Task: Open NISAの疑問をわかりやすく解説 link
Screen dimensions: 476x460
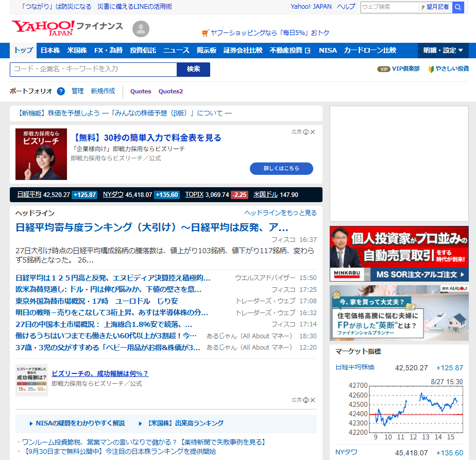Action: [x=80, y=423]
